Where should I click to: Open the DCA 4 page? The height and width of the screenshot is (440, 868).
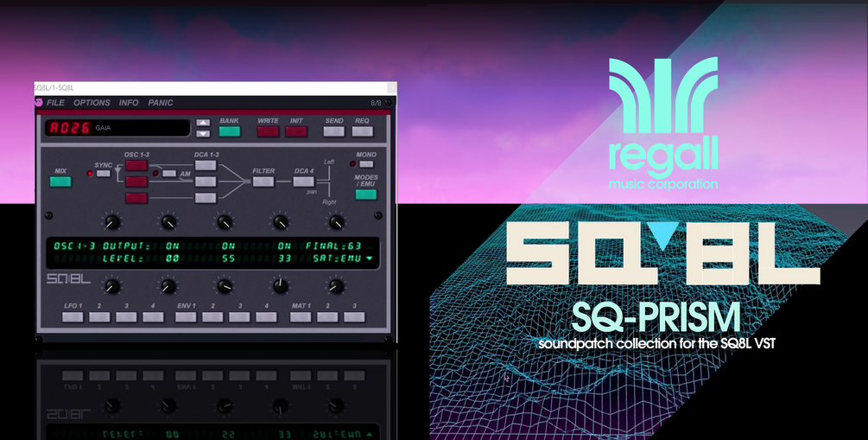tap(303, 182)
